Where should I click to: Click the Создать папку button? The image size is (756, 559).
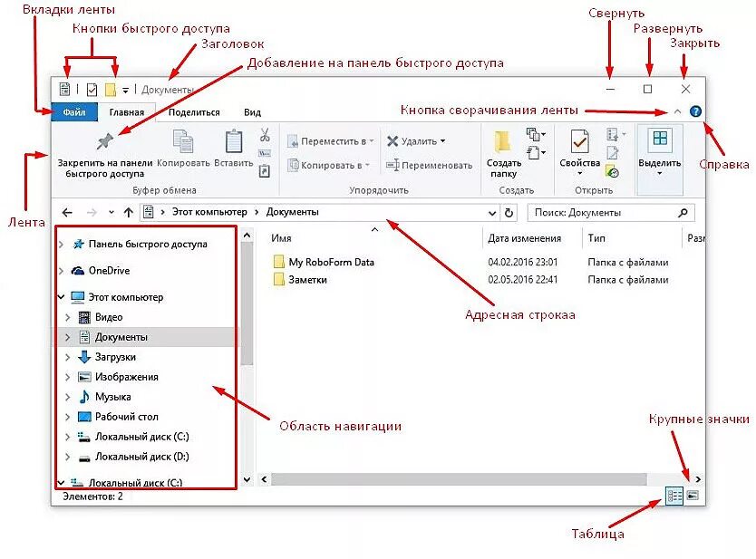point(503,154)
